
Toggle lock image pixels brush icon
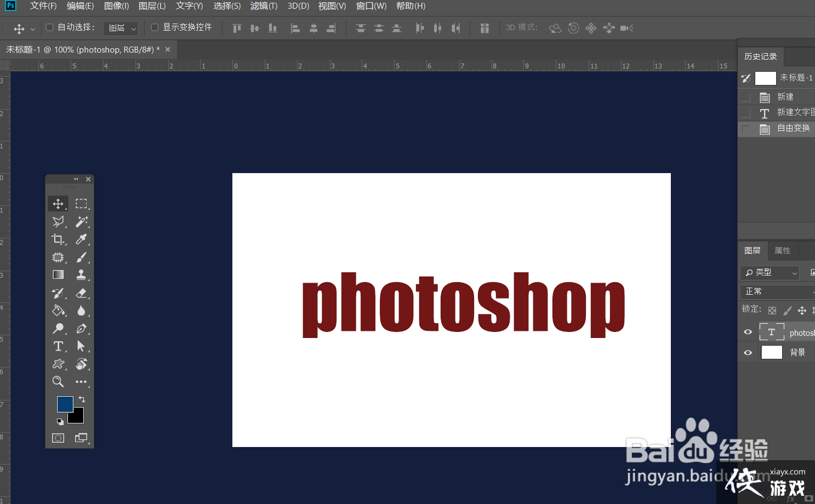pos(788,311)
